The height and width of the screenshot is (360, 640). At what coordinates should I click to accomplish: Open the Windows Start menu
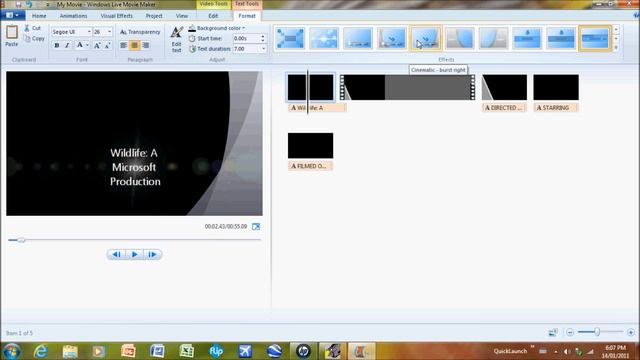coord(11,351)
